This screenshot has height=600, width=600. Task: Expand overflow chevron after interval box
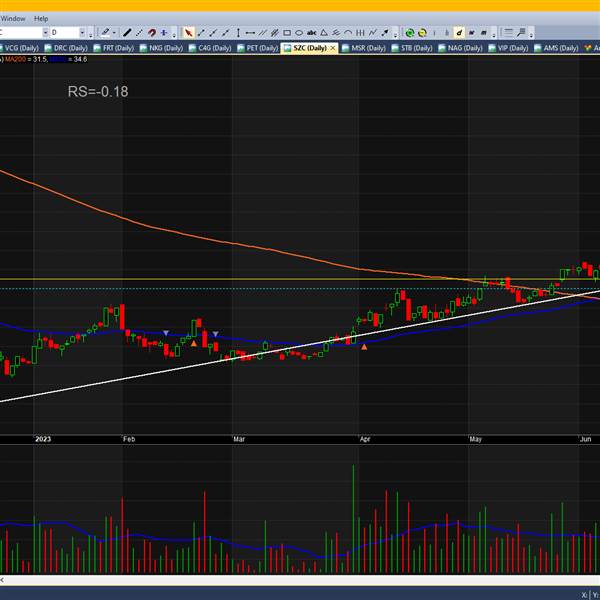91,35
